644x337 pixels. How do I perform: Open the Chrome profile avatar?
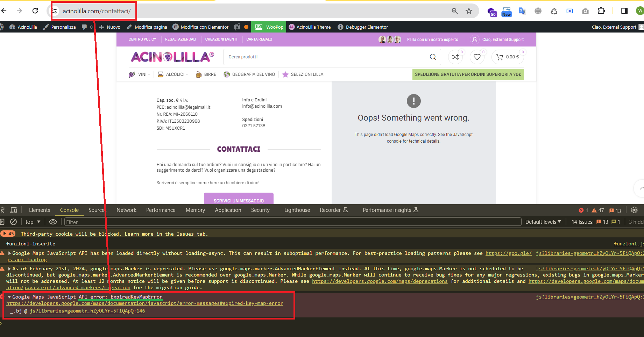pyautogui.click(x=640, y=11)
